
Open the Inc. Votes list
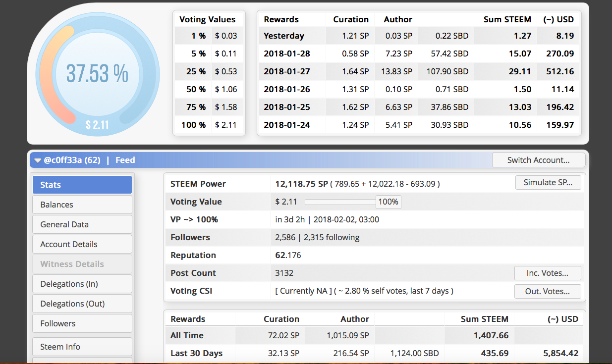(x=547, y=273)
